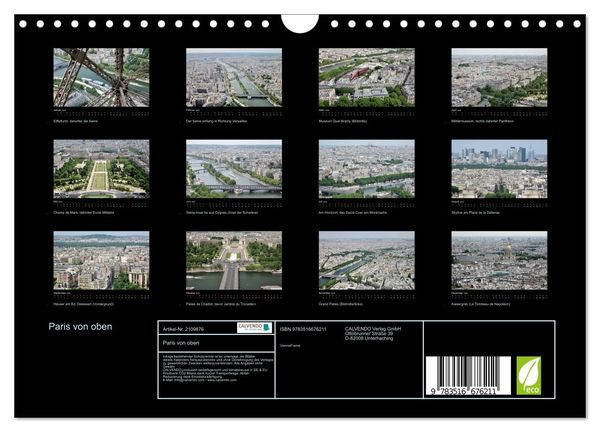This screenshot has height=432, width=600.
Task: Open the Palais de Chaillot thumbnail
Action: coord(234,260)
